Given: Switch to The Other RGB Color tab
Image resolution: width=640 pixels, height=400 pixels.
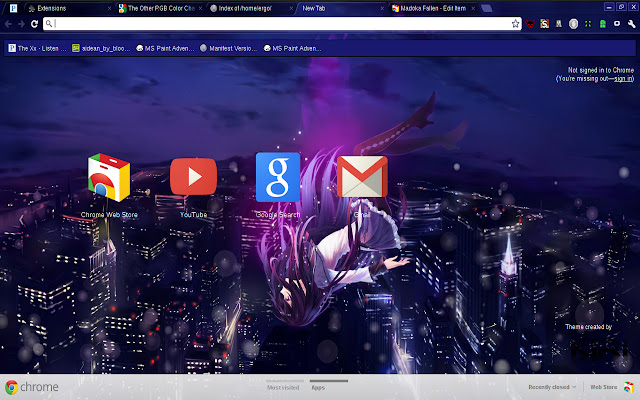Looking at the screenshot, I should 160,8.
